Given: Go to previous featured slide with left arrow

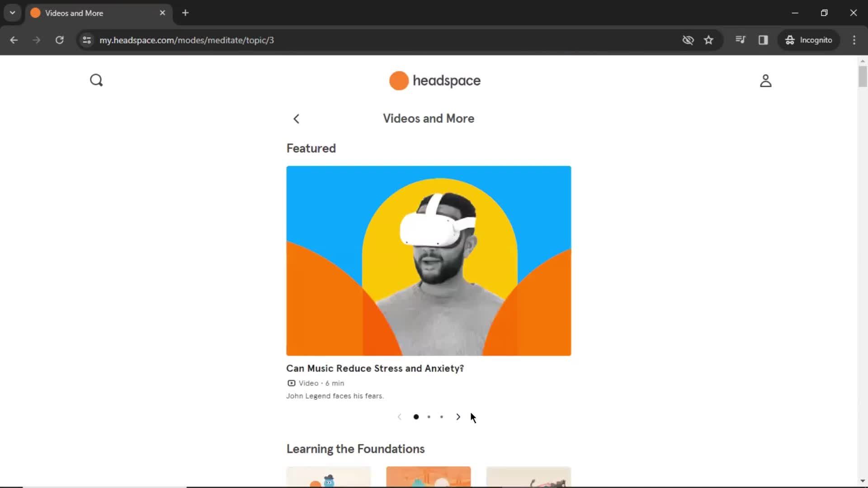Looking at the screenshot, I should 399,417.
